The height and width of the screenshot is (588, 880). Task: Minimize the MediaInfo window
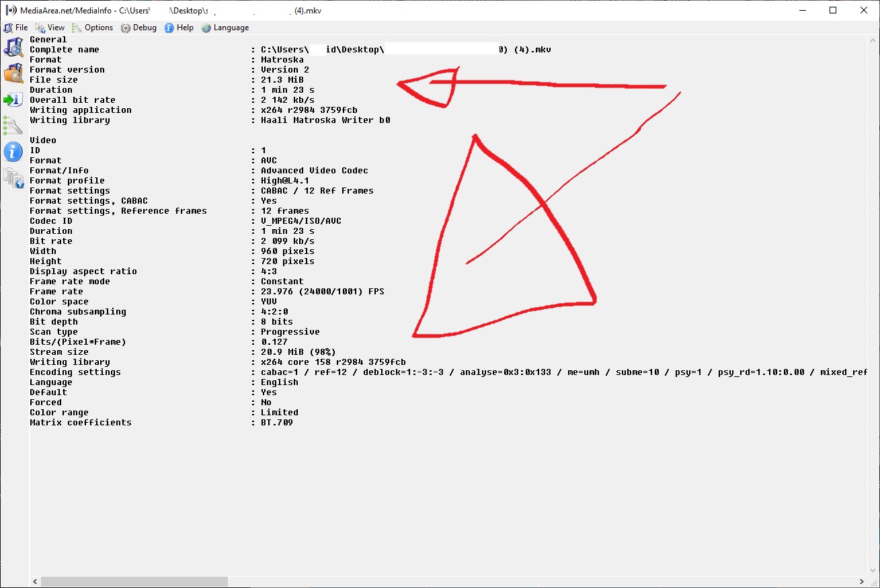tap(801, 10)
